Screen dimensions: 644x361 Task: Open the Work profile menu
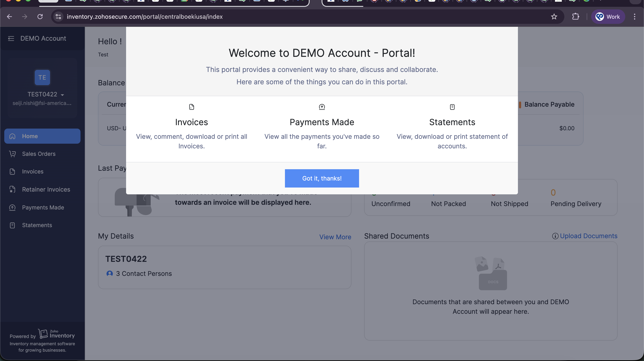tap(608, 17)
